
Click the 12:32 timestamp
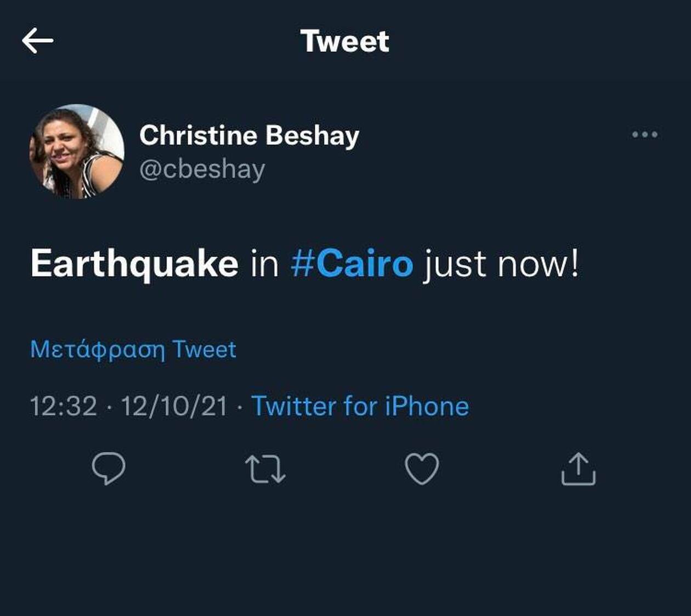pyautogui.click(x=63, y=407)
